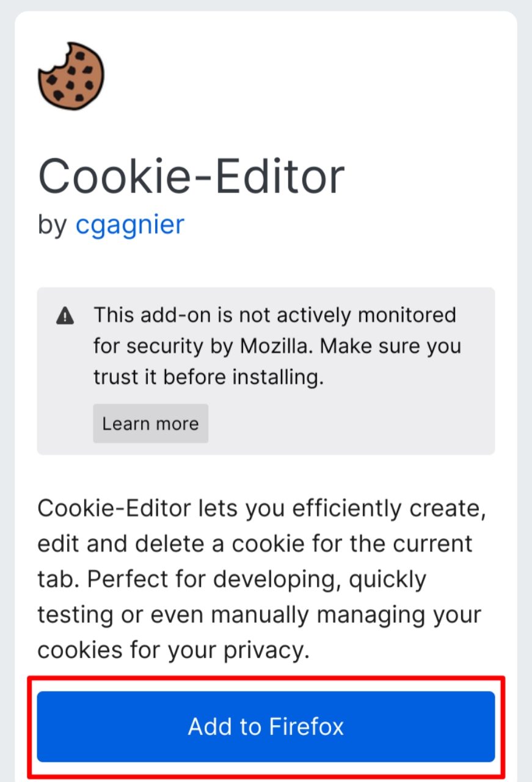This screenshot has width=532, height=782.
Task: Click the words "Make sure you" in warning
Action: pos(391,346)
